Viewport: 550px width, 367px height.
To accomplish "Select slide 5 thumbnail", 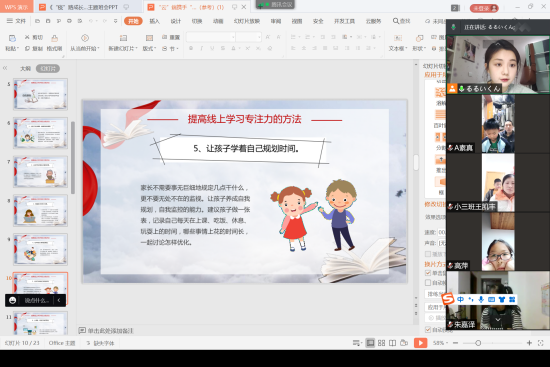I will [40, 94].
